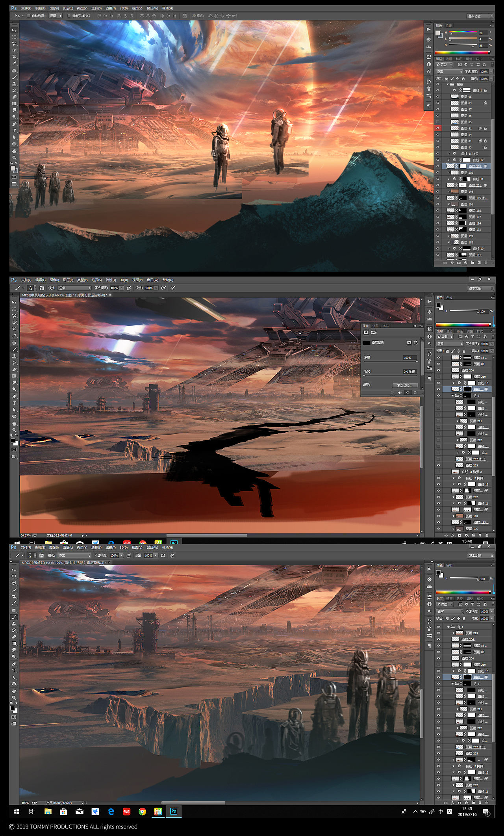
Task: Click delete layer trash icon in bottom Layers panel
Action: coord(487,803)
